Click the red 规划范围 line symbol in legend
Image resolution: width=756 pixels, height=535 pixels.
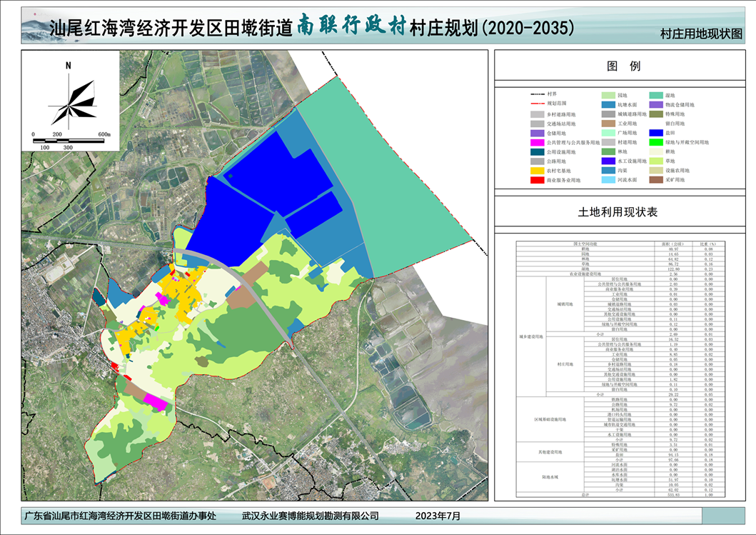click(537, 104)
